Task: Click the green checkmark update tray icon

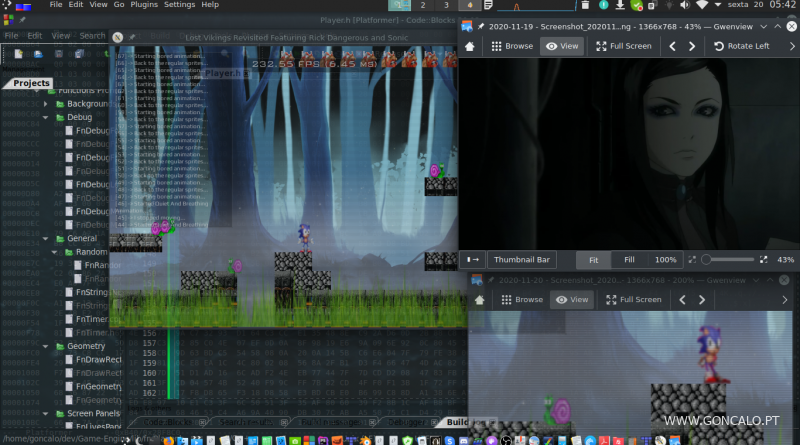Action: click(x=636, y=5)
